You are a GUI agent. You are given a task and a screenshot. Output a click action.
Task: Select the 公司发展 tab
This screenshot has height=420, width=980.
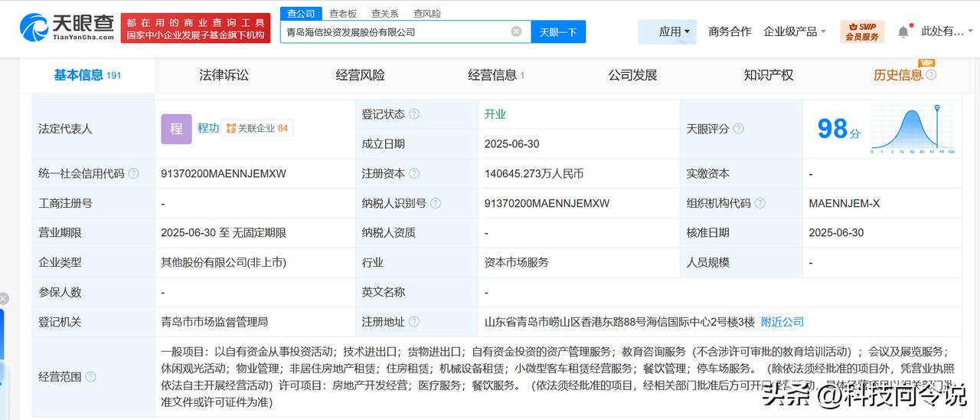pos(633,75)
